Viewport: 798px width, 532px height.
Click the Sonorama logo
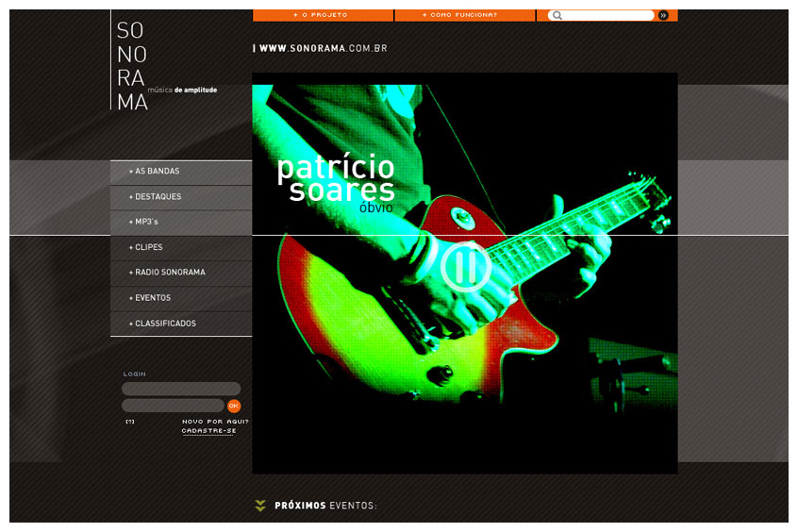click(x=132, y=66)
